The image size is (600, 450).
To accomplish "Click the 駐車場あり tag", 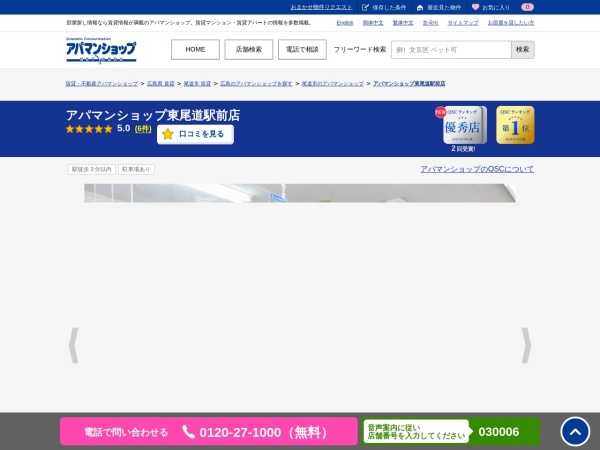I will pos(136,169).
